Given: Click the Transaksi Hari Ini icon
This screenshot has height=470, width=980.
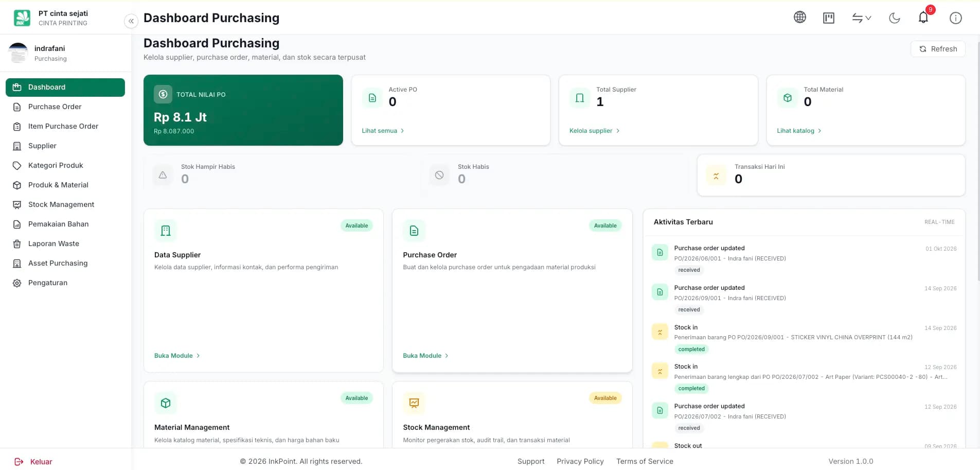Looking at the screenshot, I should (x=716, y=176).
